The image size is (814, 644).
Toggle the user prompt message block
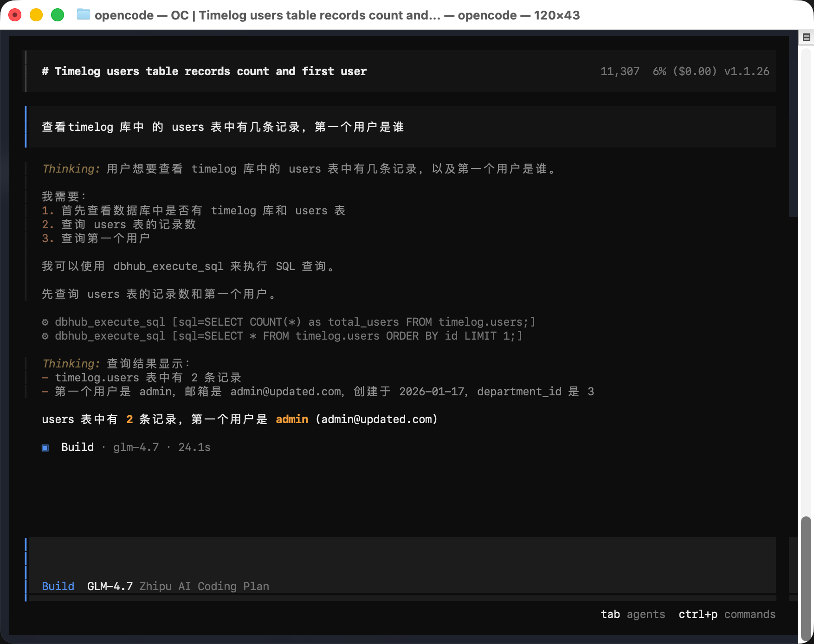[223, 127]
